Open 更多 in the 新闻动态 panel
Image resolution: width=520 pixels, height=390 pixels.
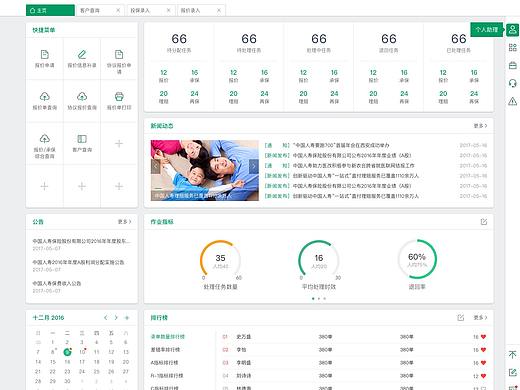pyautogui.click(x=480, y=126)
